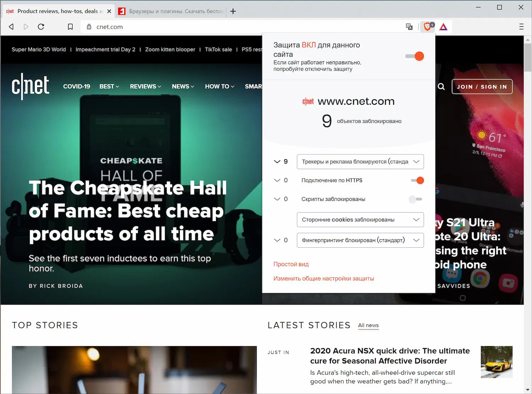Viewport: 532px width, 394px height.
Task: Toggle the HTTPS connection switch
Action: point(417,180)
